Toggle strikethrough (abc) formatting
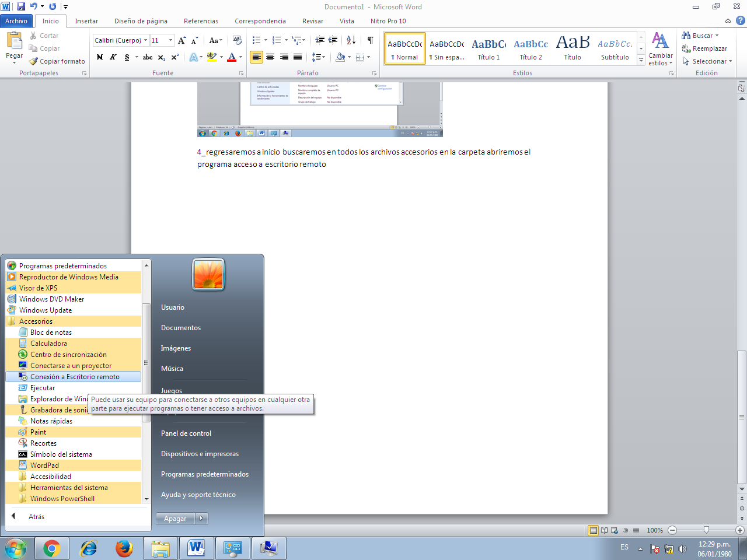Screen dimensions: 747x560 pyautogui.click(x=148, y=57)
